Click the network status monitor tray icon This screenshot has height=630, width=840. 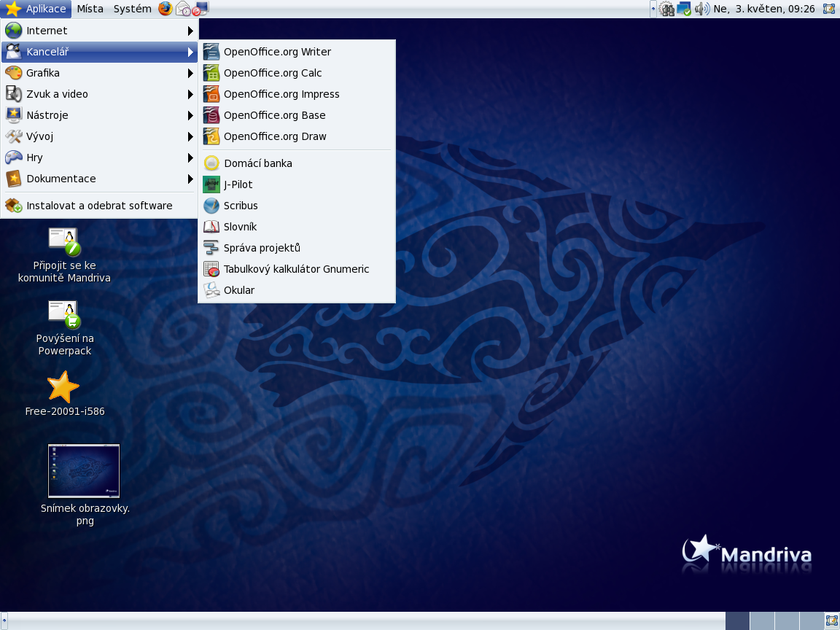(683, 9)
